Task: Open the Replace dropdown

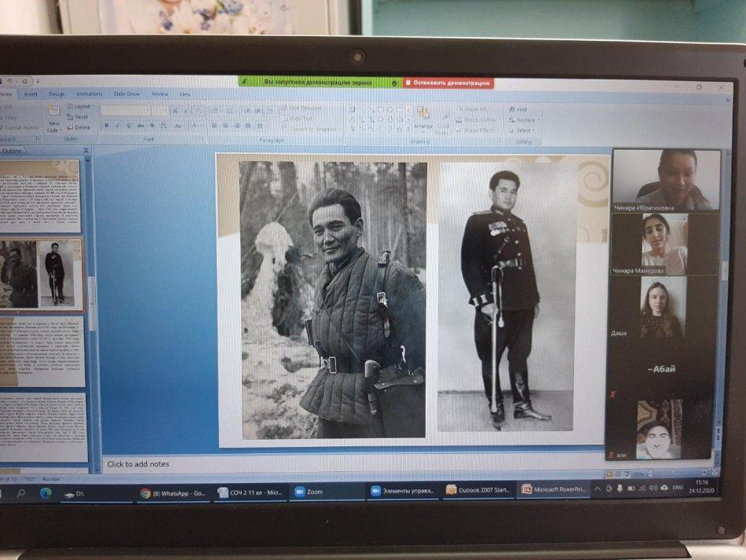Action: (x=525, y=120)
